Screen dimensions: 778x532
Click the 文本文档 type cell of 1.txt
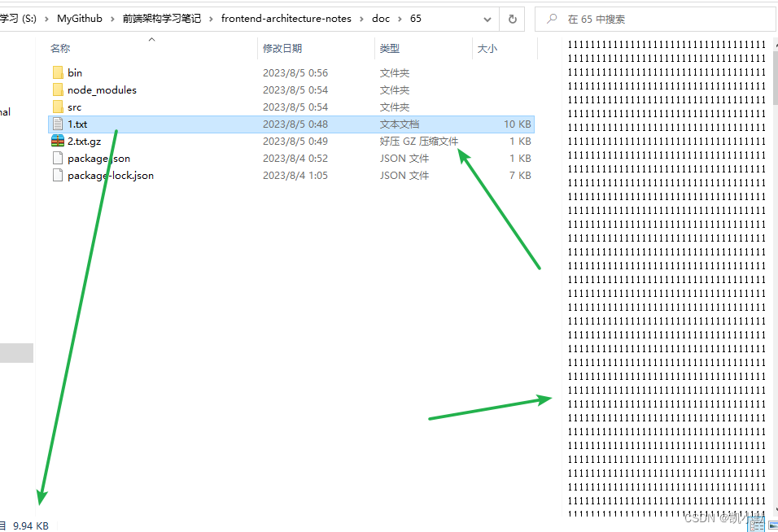tap(400, 124)
